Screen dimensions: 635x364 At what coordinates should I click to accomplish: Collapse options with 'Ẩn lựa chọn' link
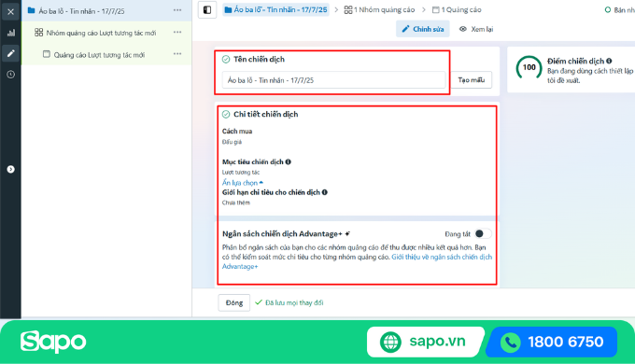[x=242, y=183]
